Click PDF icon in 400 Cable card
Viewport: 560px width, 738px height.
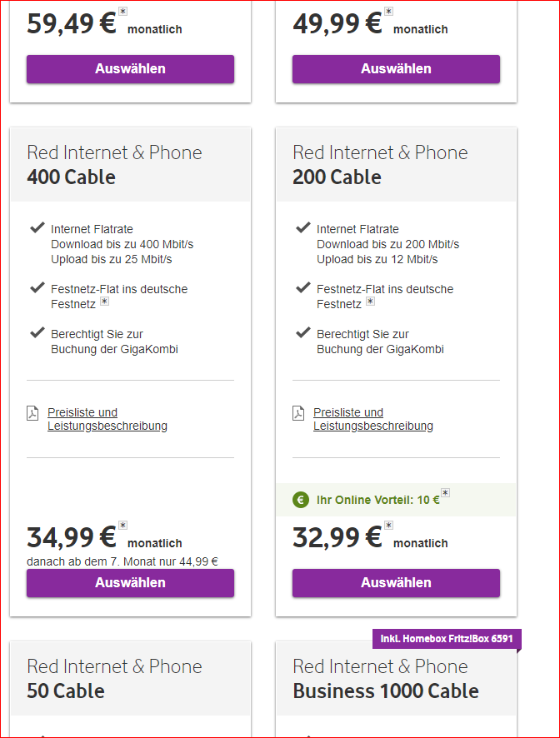click(x=32, y=413)
